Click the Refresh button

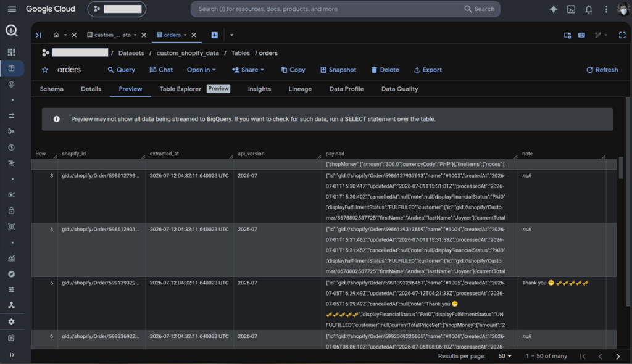[602, 70]
